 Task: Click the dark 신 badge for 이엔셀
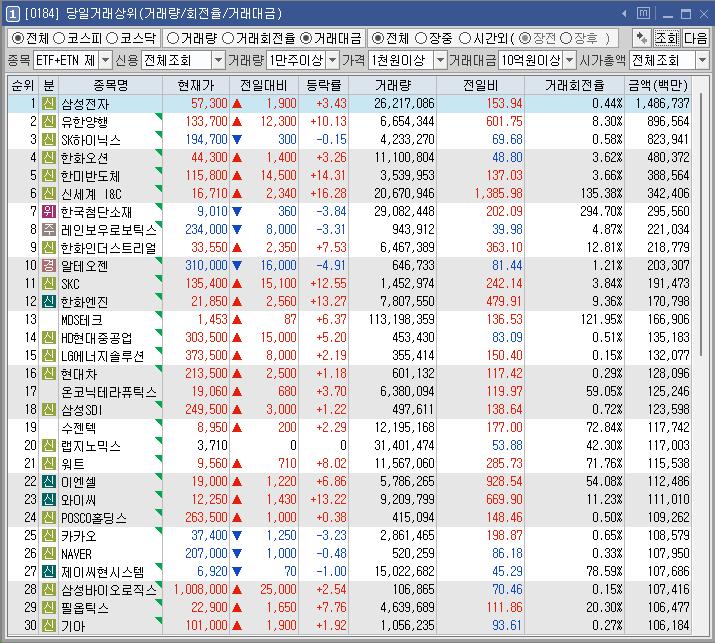click(49, 482)
